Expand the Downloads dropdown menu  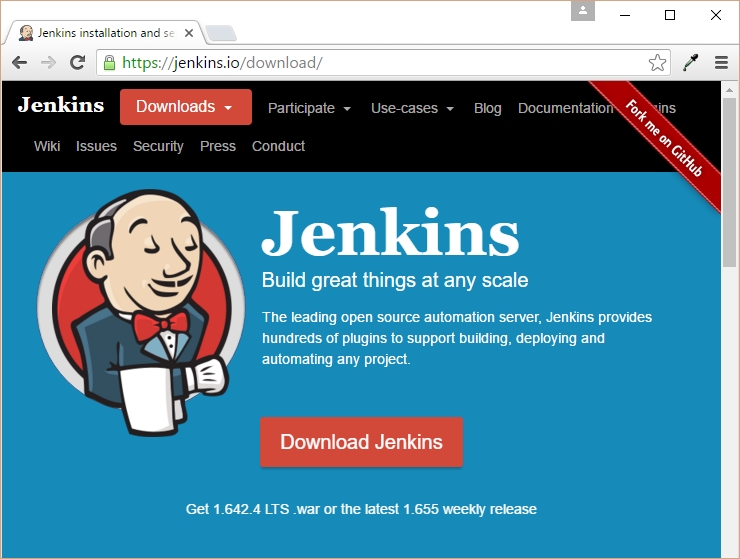(x=186, y=107)
